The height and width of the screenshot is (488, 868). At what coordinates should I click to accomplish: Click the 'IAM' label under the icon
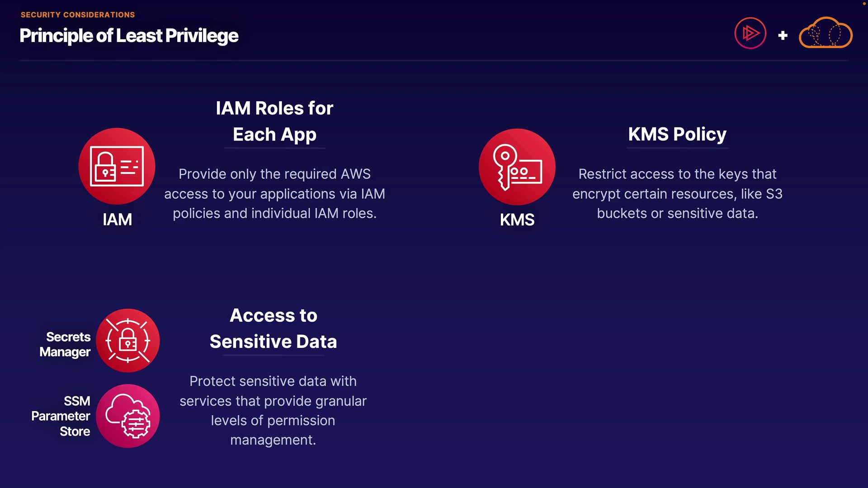pyautogui.click(x=117, y=220)
